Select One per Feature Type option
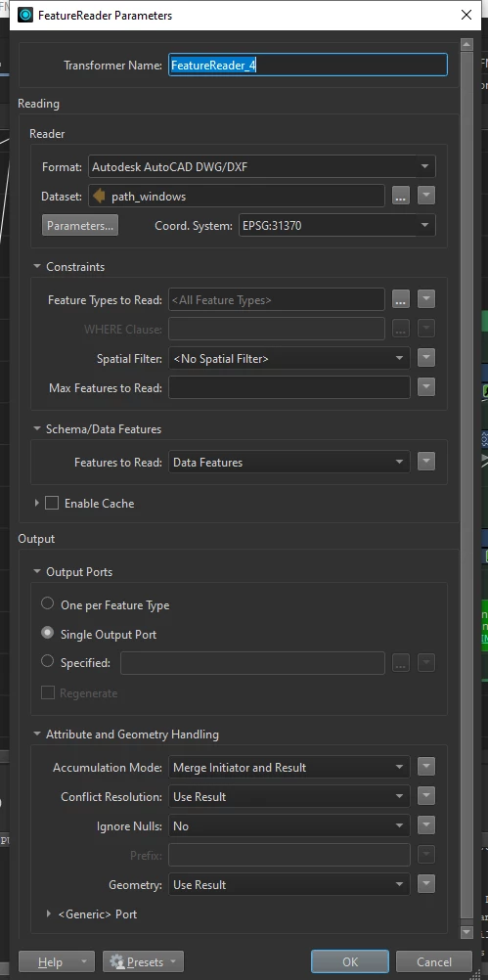The image size is (488, 980). point(48,603)
